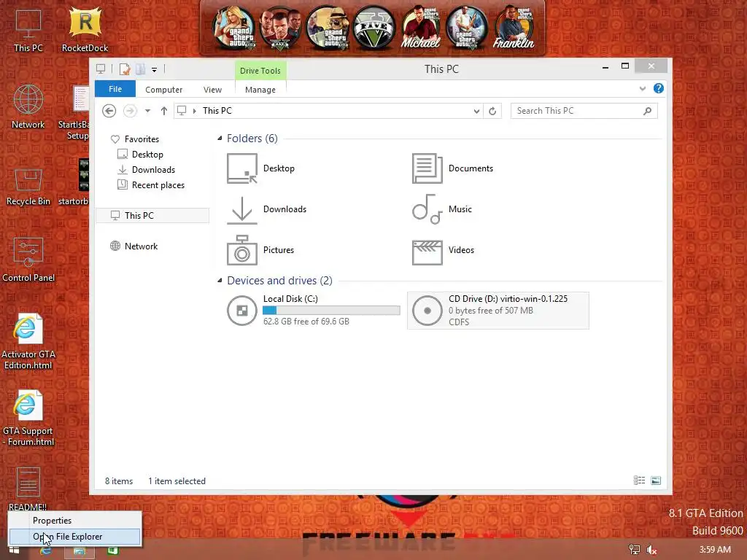This screenshot has height=560, width=747.
Task: Click the Windows Start button on taskbar
Action: (x=15, y=551)
